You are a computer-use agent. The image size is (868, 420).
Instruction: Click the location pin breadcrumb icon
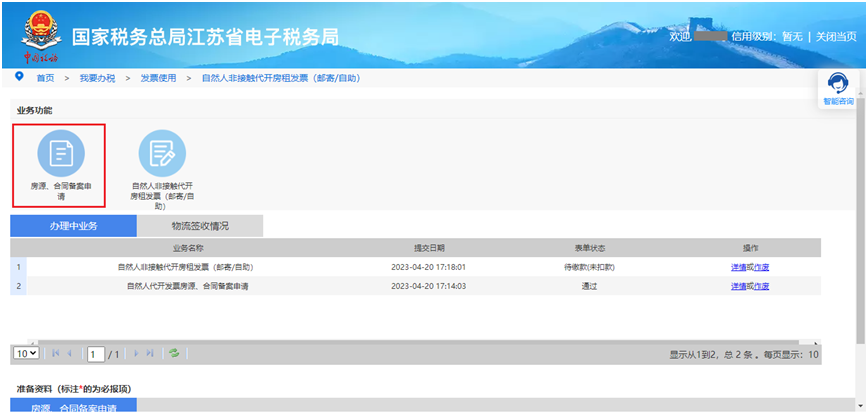pyautogui.click(x=19, y=77)
